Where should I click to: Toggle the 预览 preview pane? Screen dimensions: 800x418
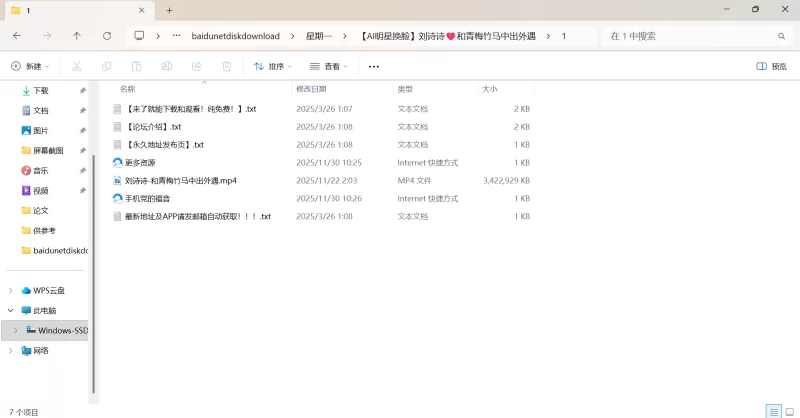click(x=771, y=66)
